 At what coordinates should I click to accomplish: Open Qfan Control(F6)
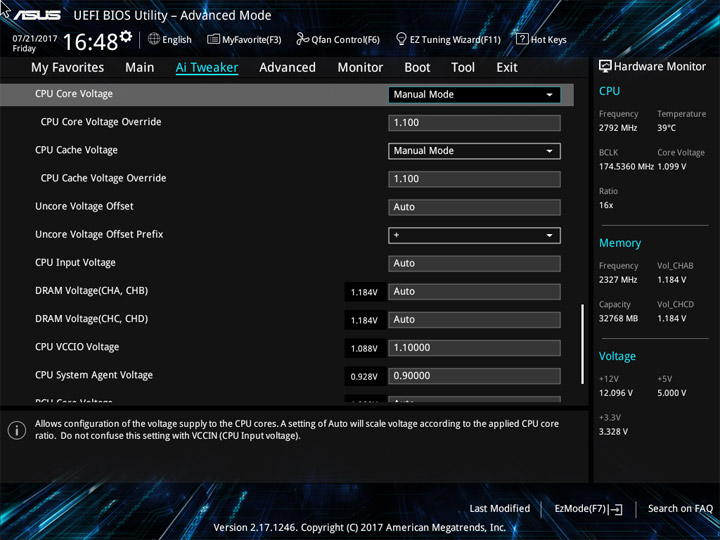click(x=338, y=39)
